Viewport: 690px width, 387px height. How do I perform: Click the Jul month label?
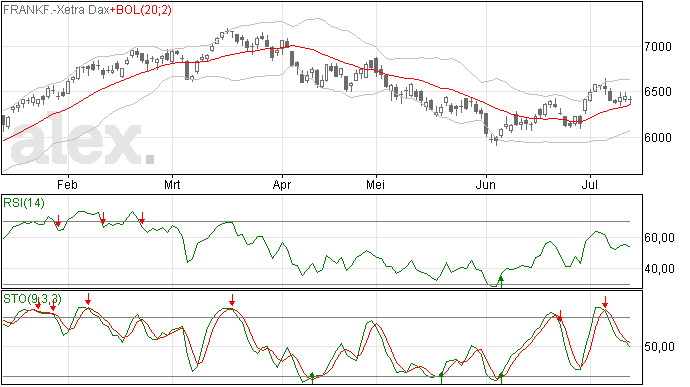(589, 184)
